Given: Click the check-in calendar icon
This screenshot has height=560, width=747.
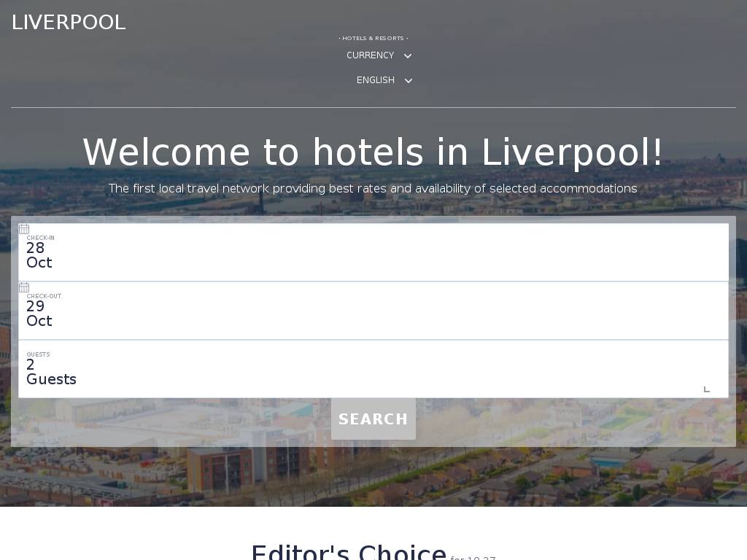Looking at the screenshot, I should [24, 229].
